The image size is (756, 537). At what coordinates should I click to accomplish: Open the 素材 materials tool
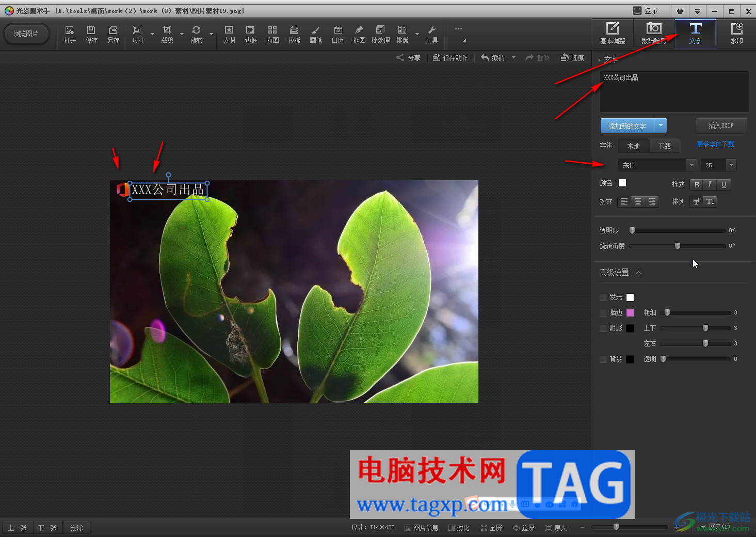tap(229, 35)
